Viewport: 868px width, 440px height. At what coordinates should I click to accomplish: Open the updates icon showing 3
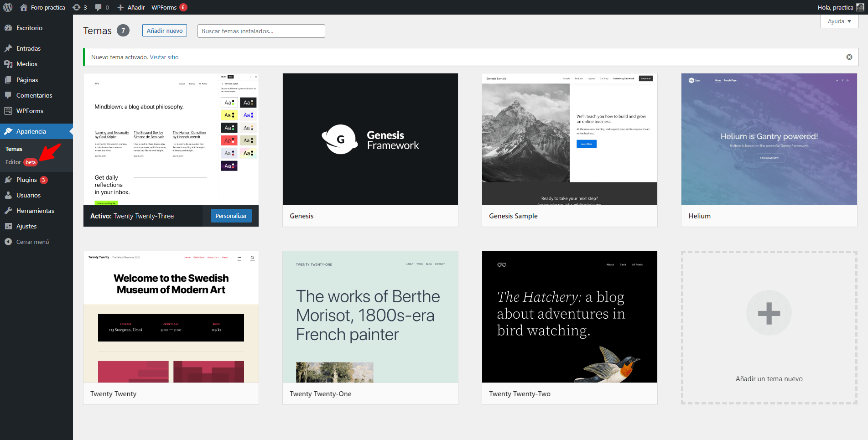coord(77,7)
